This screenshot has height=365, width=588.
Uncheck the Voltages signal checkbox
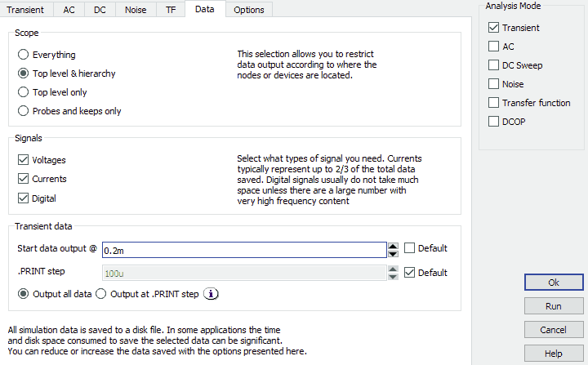point(23,160)
